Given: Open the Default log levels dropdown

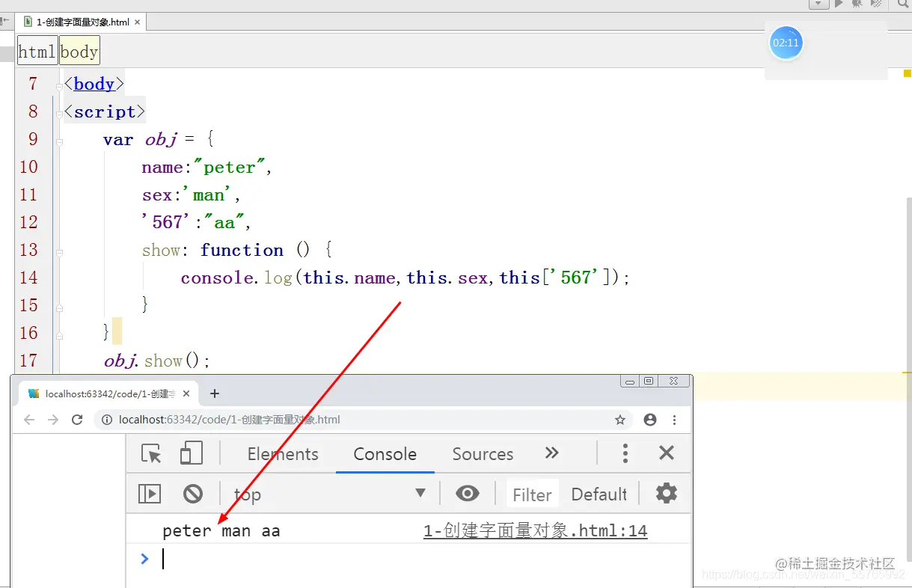Looking at the screenshot, I should 599,494.
